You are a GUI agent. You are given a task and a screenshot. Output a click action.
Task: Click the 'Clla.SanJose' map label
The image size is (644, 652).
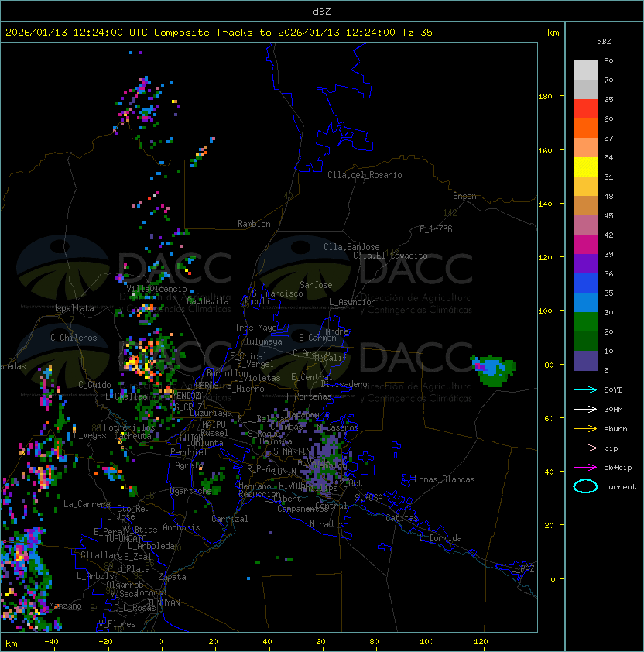pos(351,247)
